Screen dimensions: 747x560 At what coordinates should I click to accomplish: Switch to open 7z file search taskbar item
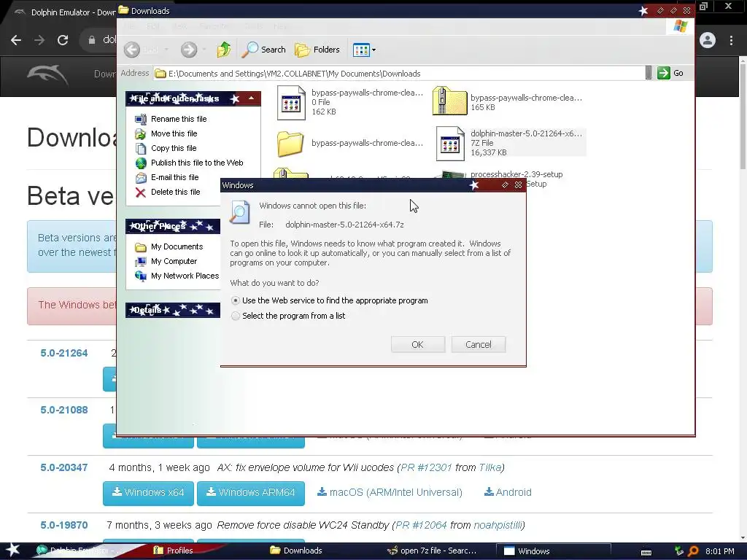point(432,551)
